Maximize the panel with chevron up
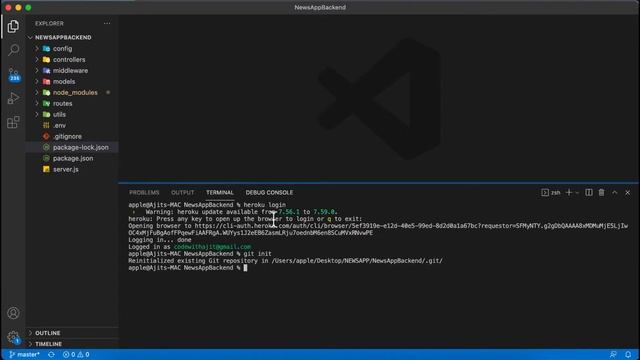The height and width of the screenshot is (360, 640). click(615, 192)
